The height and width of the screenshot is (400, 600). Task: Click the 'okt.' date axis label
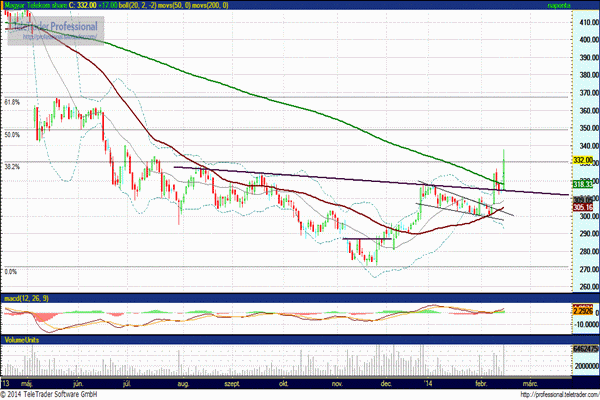284,384
